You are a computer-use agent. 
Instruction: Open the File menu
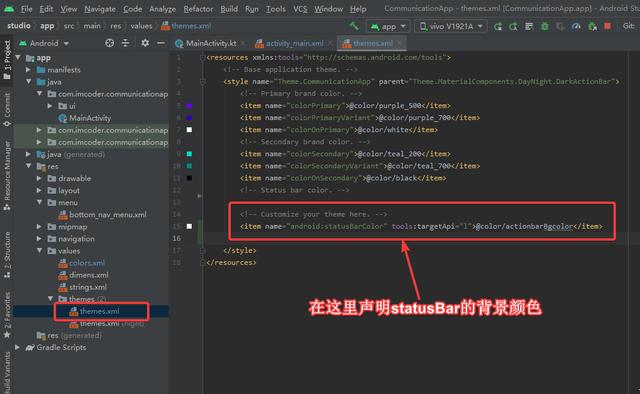(x=27, y=9)
